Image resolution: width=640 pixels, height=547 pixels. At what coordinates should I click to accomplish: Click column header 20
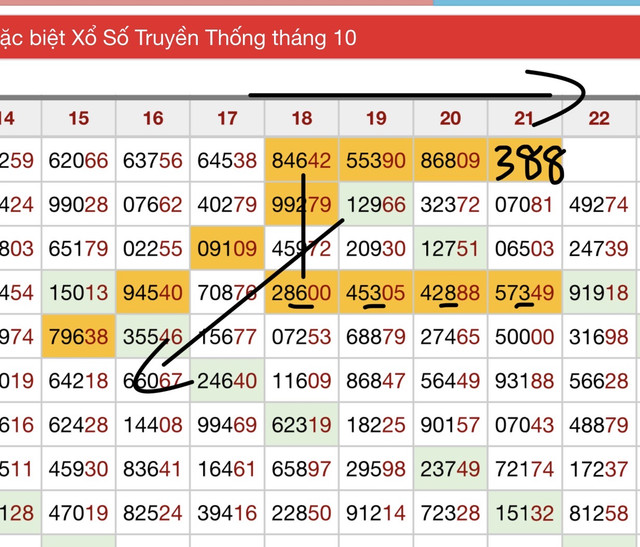pos(450,118)
